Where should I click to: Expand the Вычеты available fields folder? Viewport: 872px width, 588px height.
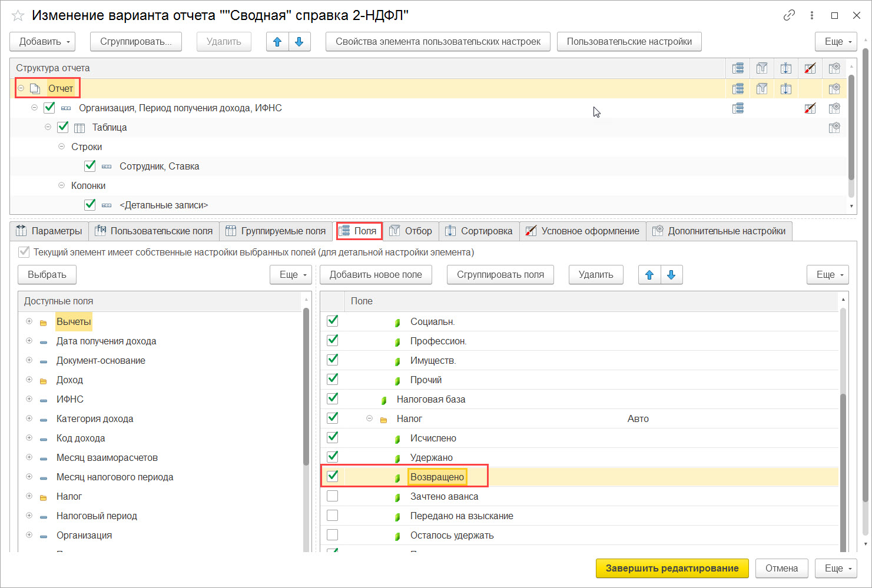29,321
